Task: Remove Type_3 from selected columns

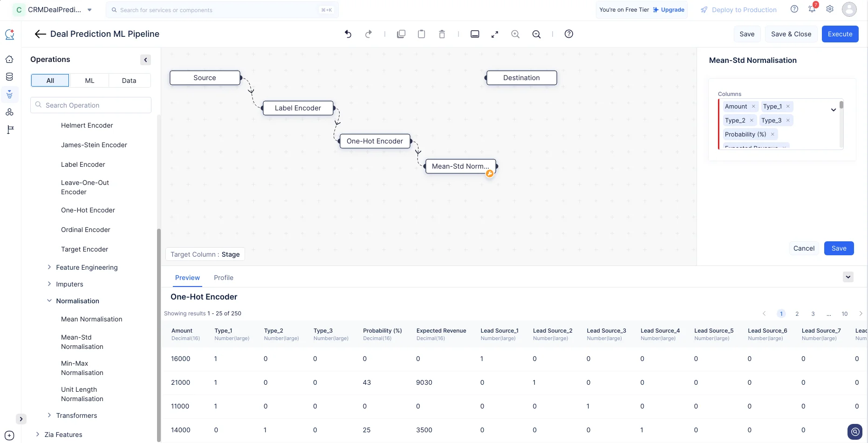Action: click(x=788, y=121)
